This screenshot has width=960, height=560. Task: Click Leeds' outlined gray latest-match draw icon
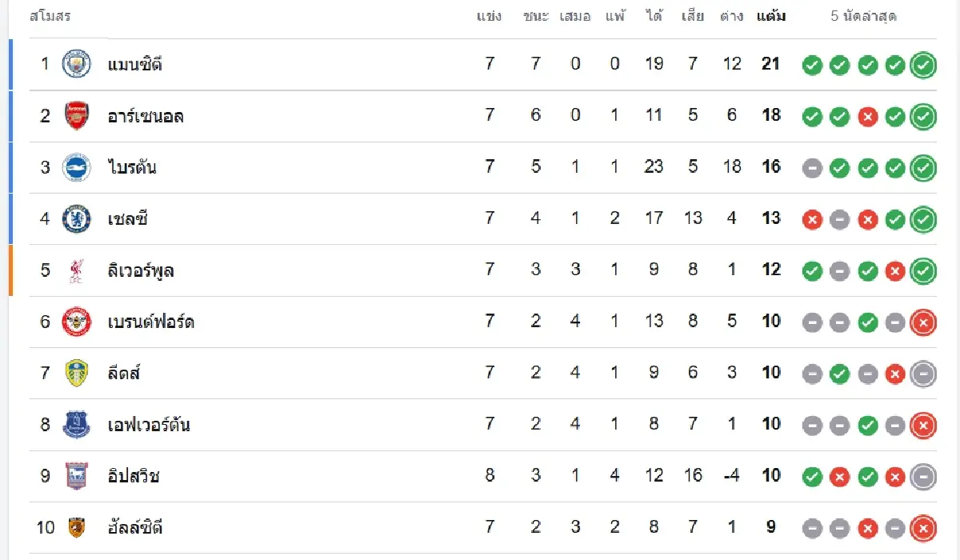tap(923, 374)
